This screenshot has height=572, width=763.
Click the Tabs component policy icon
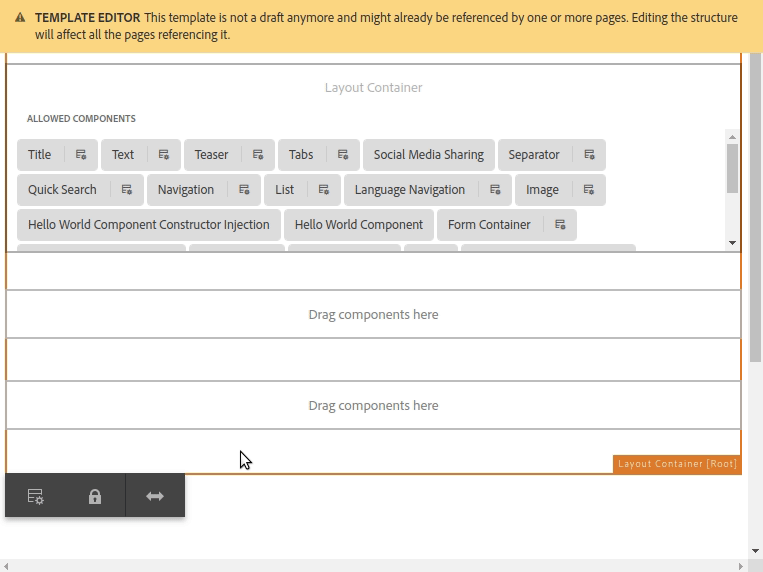tap(343, 155)
